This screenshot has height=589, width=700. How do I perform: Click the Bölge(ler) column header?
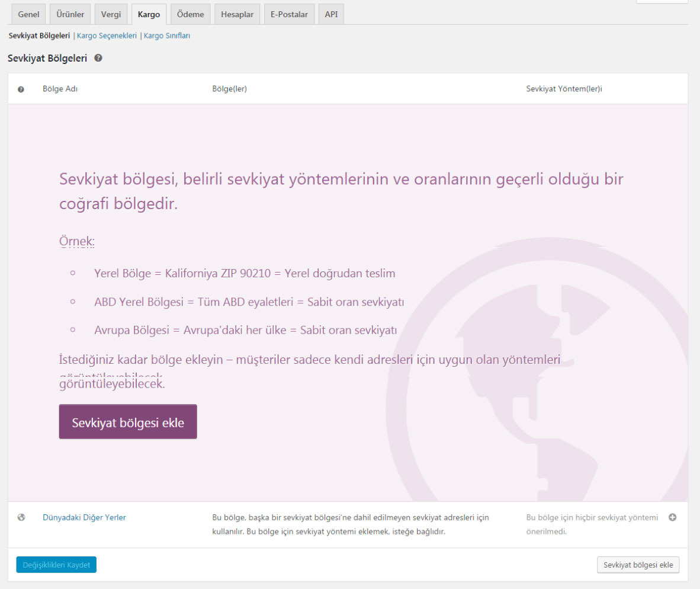pyautogui.click(x=229, y=89)
